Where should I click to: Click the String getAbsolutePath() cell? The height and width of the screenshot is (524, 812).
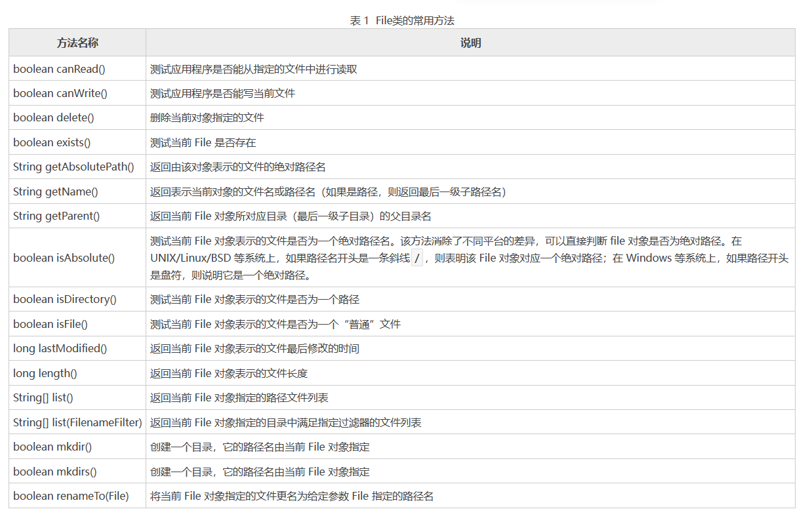72,167
